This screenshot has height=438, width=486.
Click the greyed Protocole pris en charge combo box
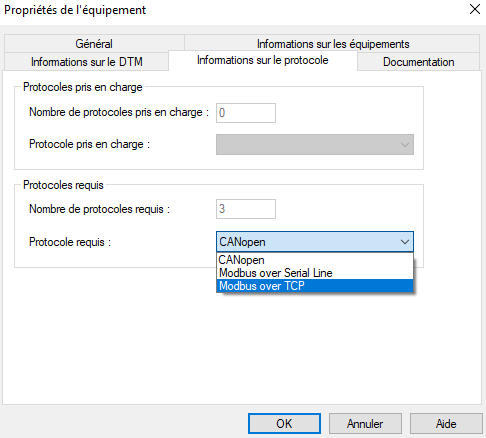315,144
